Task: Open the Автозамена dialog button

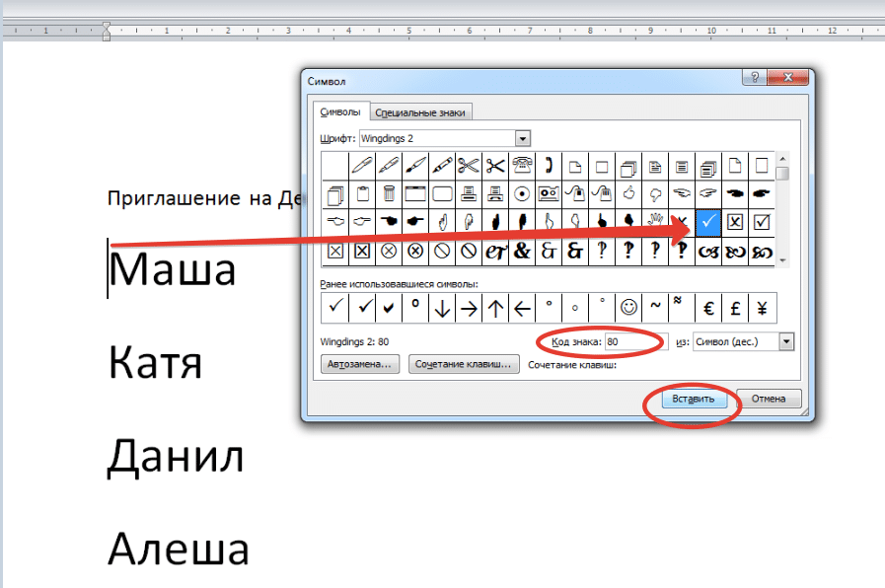Action: tap(359, 364)
